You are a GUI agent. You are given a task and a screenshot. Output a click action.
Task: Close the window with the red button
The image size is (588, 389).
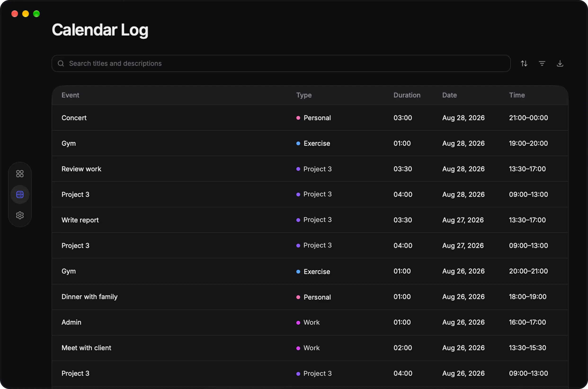click(15, 14)
